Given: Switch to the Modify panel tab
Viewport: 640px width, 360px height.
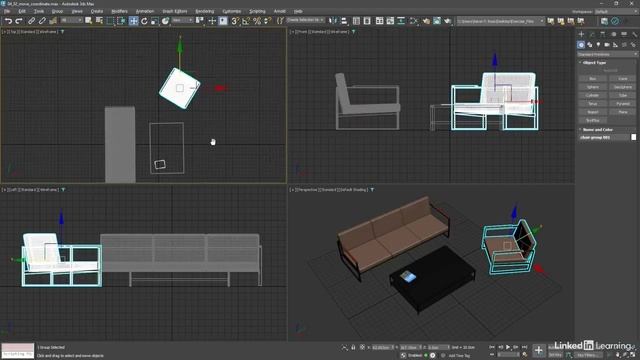Looking at the screenshot, I should [592, 34].
